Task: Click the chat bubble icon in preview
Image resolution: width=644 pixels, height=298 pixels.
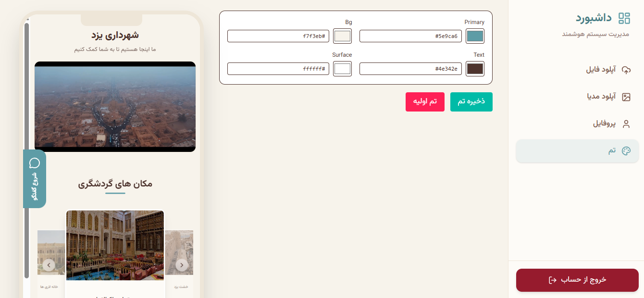Action: pyautogui.click(x=35, y=162)
